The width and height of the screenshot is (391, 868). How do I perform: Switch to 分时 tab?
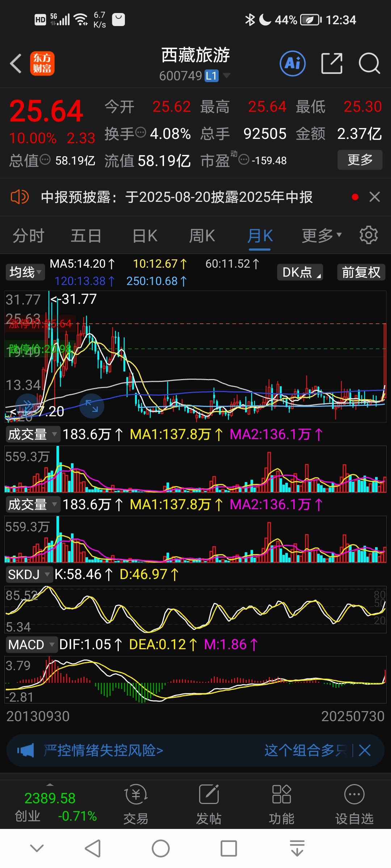(x=29, y=236)
